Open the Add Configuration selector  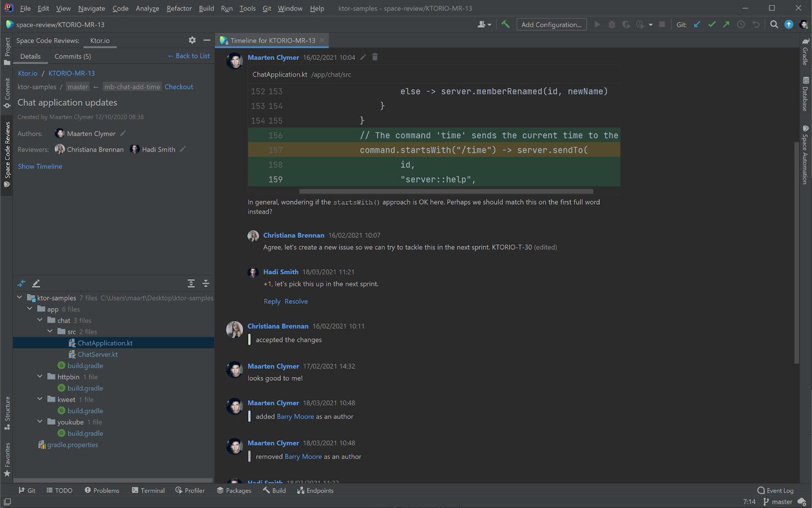point(552,24)
